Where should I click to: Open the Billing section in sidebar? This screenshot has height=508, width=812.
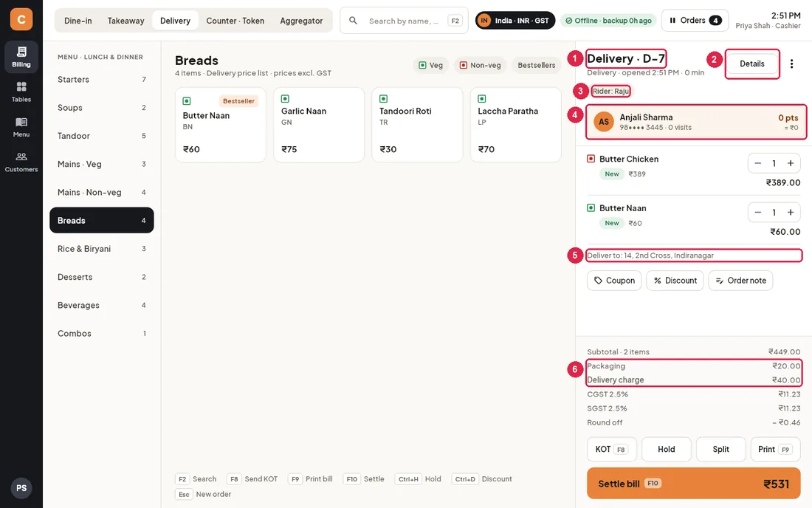tap(21, 56)
